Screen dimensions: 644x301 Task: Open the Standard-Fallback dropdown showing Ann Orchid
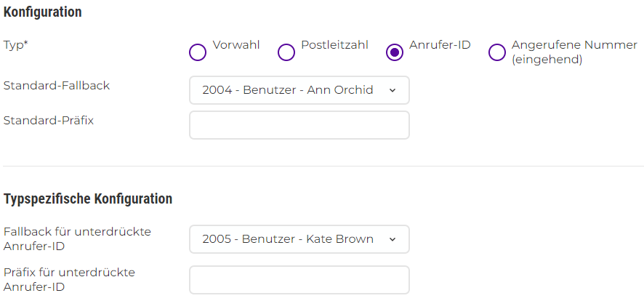291,90
